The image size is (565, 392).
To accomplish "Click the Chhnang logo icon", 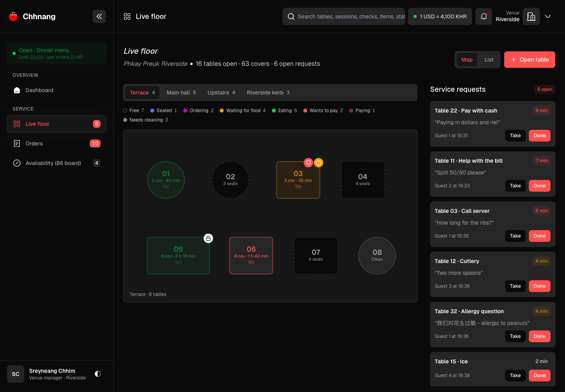I will point(13,16).
